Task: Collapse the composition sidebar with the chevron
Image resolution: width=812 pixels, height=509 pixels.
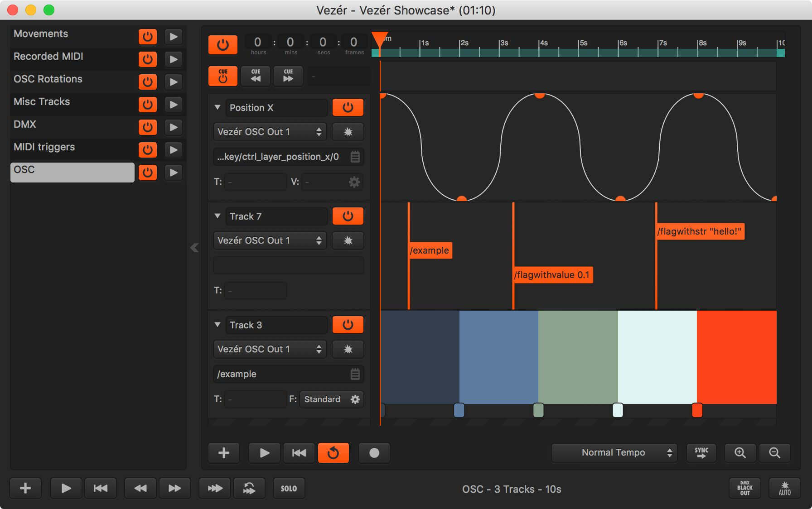Action: coord(194,248)
